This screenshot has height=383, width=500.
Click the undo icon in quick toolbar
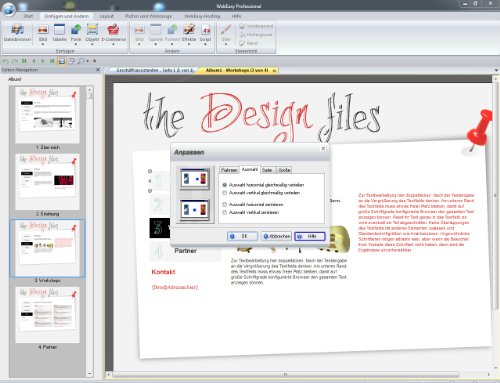5,61
